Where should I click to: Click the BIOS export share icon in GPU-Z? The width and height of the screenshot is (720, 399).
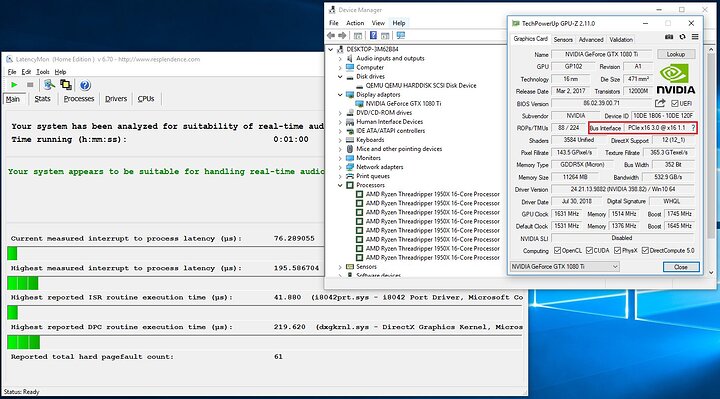(660, 103)
